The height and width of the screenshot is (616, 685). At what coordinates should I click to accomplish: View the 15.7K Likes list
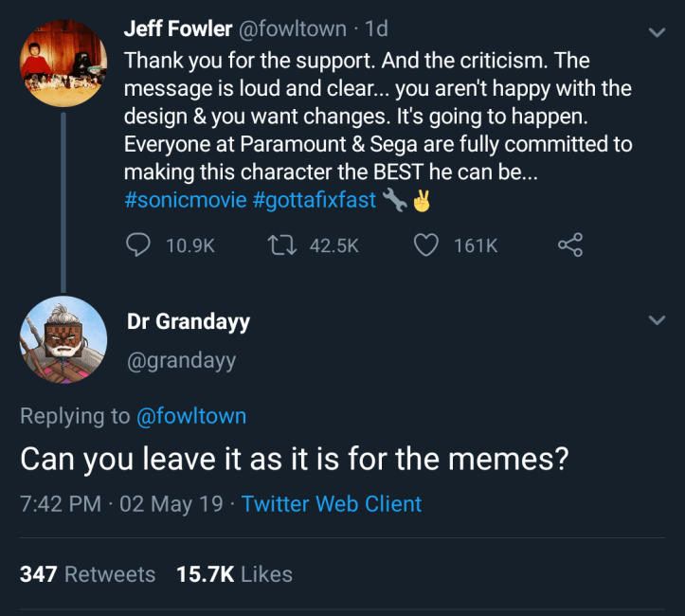pos(234,573)
